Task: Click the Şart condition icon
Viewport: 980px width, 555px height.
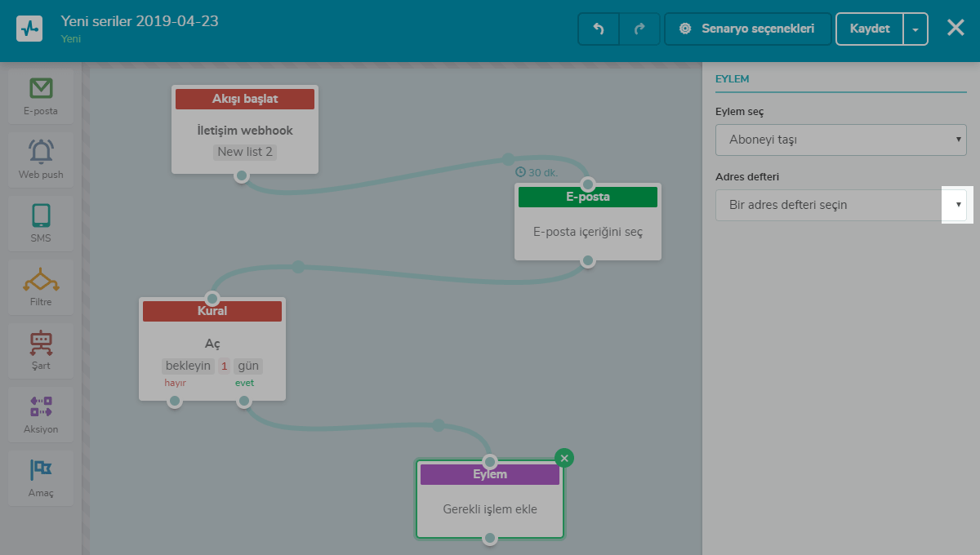Action: coord(41,343)
